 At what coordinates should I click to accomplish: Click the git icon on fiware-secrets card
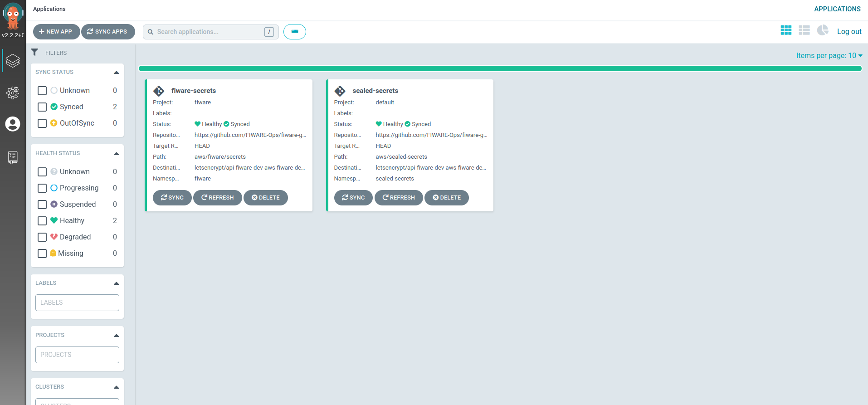pyautogui.click(x=159, y=91)
